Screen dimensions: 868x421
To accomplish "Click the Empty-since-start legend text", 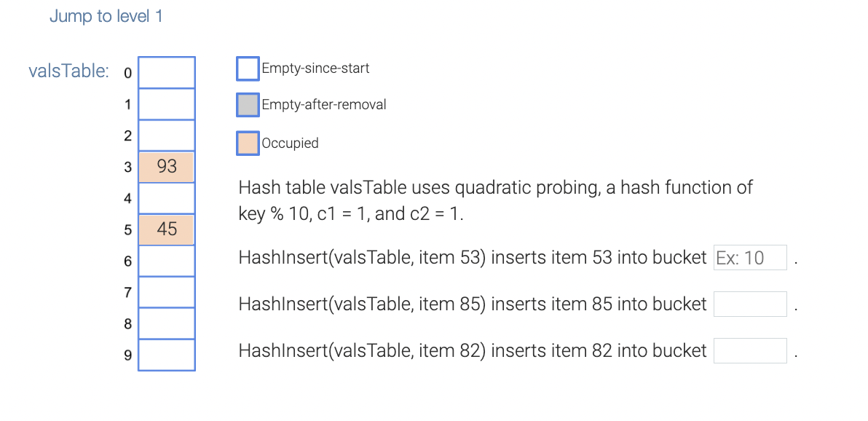I will [x=315, y=68].
